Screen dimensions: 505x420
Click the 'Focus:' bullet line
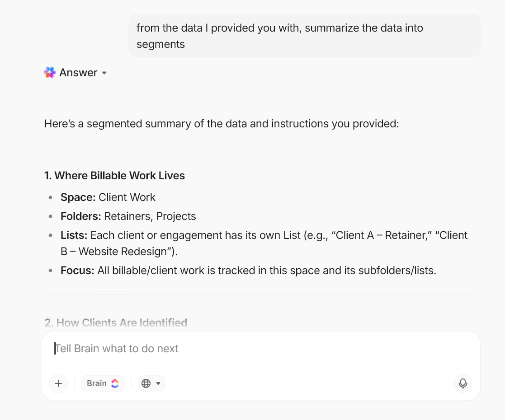tap(248, 271)
